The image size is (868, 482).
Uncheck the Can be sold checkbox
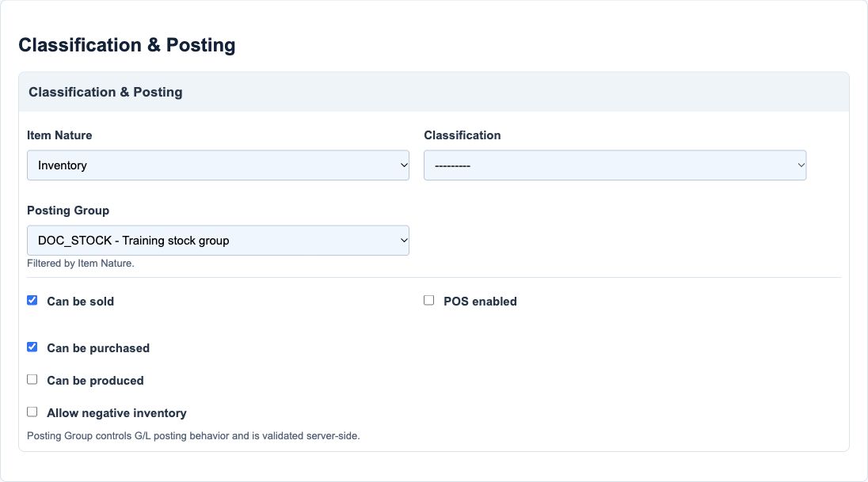[x=32, y=301]
